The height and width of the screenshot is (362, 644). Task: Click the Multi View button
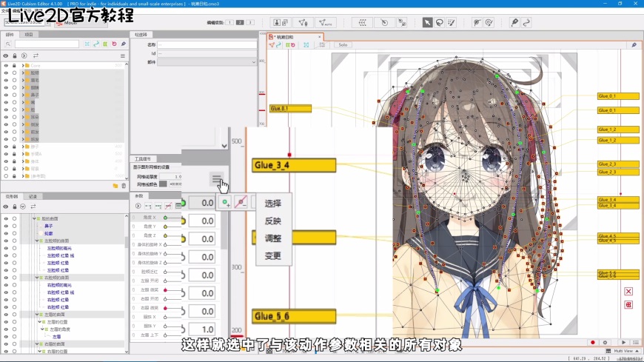[623, 351]
